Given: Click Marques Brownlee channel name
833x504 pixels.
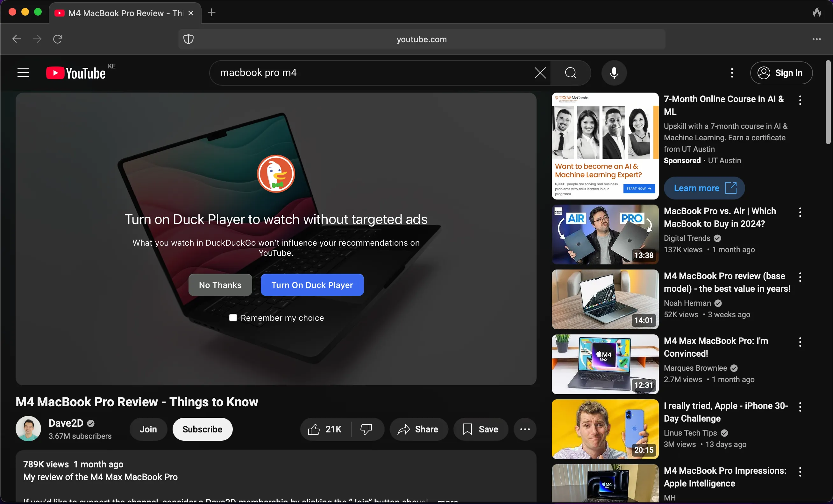Looking at the screenshot, I should [695, 368].
